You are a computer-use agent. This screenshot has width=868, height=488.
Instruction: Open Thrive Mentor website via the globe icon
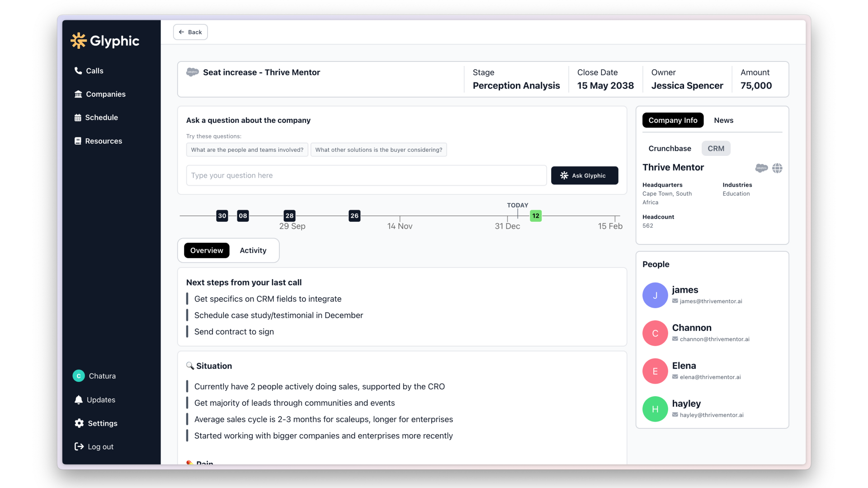coord(777,168)
